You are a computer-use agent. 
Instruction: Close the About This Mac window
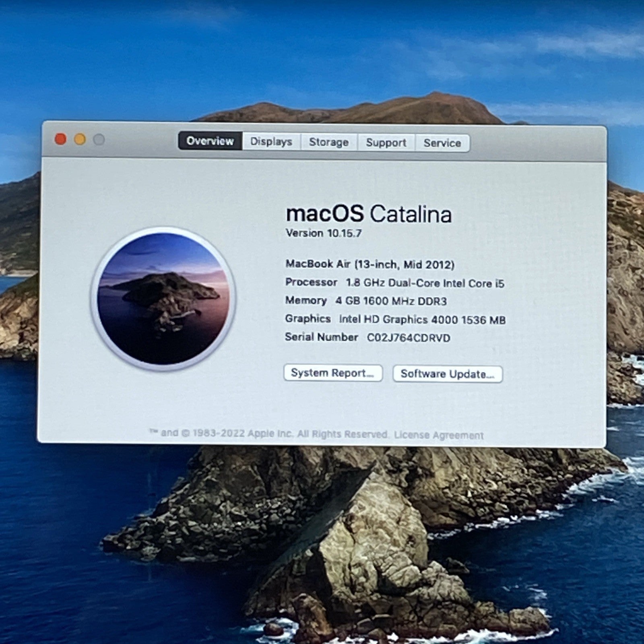[60, 139]
